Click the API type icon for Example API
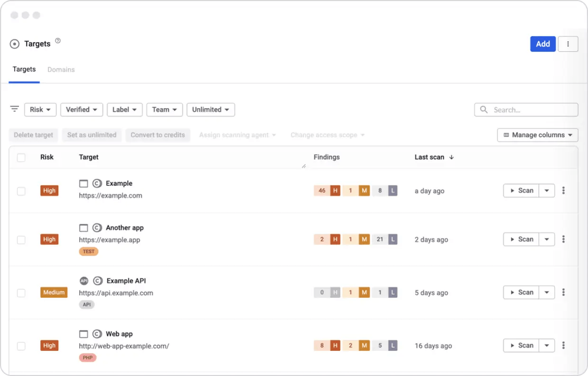The image size is (588, 376). tap(84, 281)
